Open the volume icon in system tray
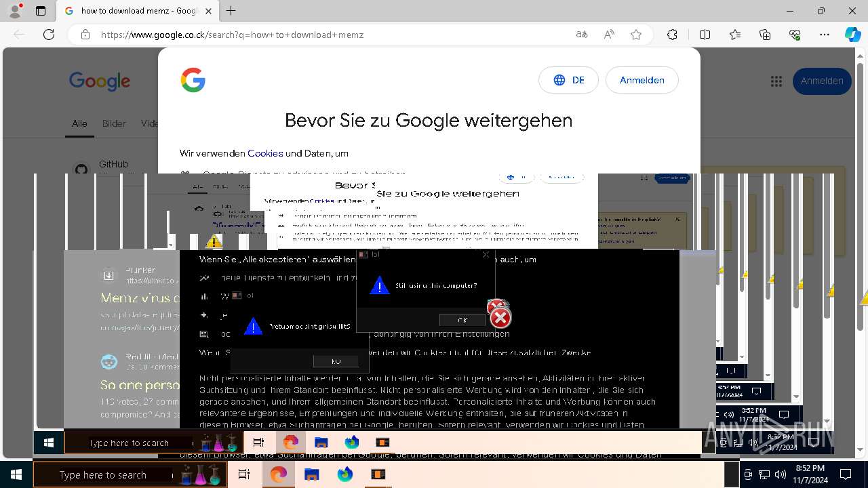The image size is (868, 488). click(780, 474)
